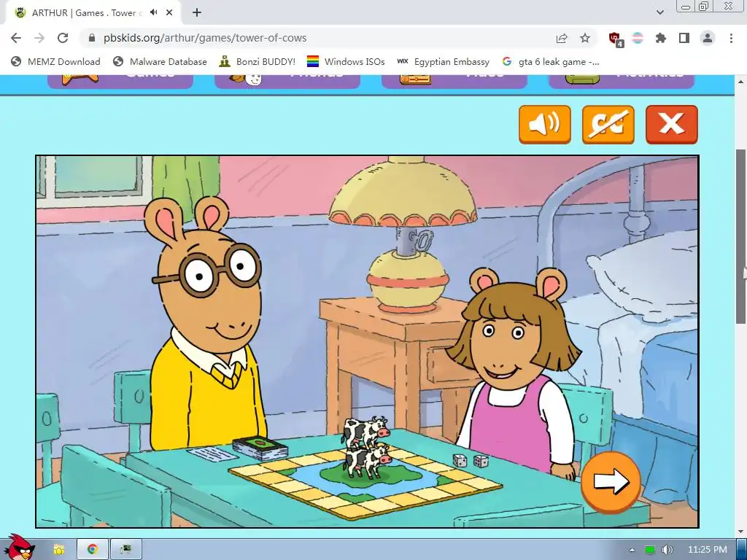Open the Extensions puzzle menu

(x=661, y=38)
